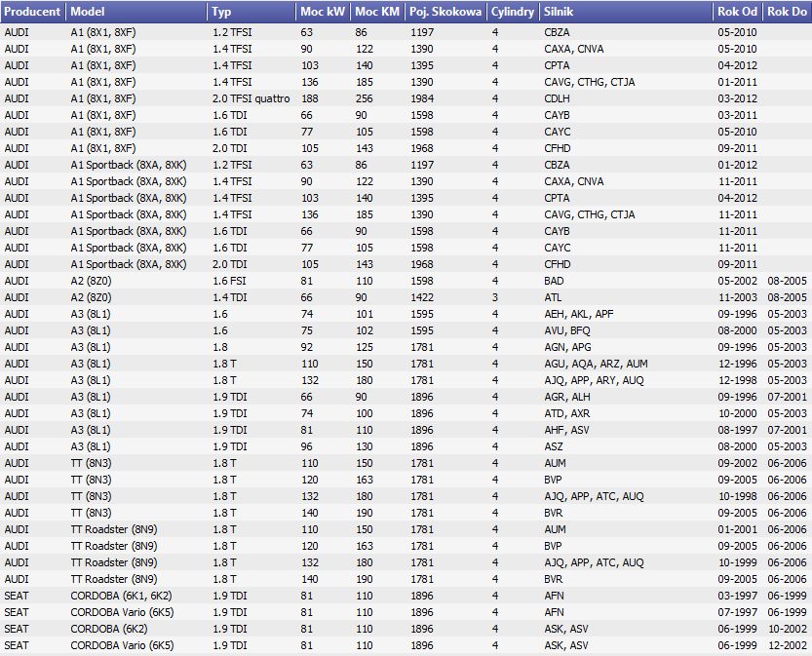Viewport: 812px width, 656px height.
Task: Click the '1422' displacement cell
Action: click(x=422, y=297)
